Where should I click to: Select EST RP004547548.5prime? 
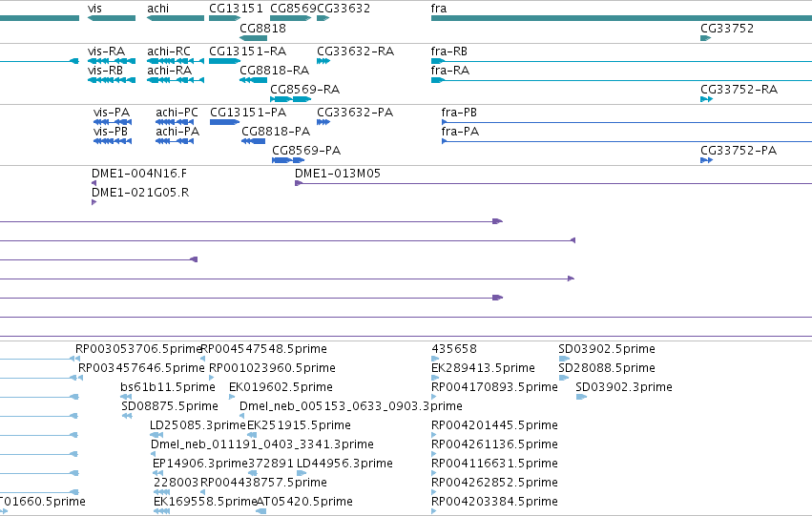202,359
